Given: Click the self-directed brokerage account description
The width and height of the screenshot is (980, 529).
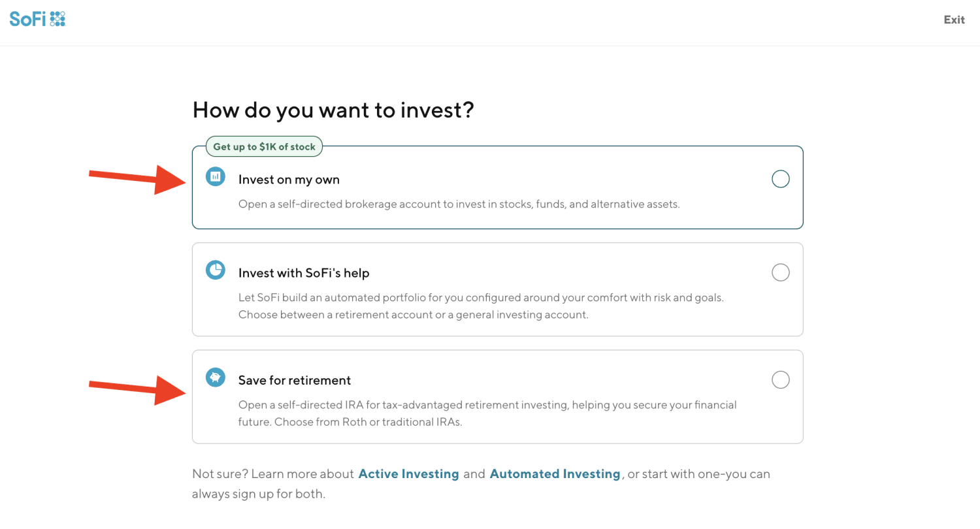Looking at the screenshot, I should click(459, 204).
